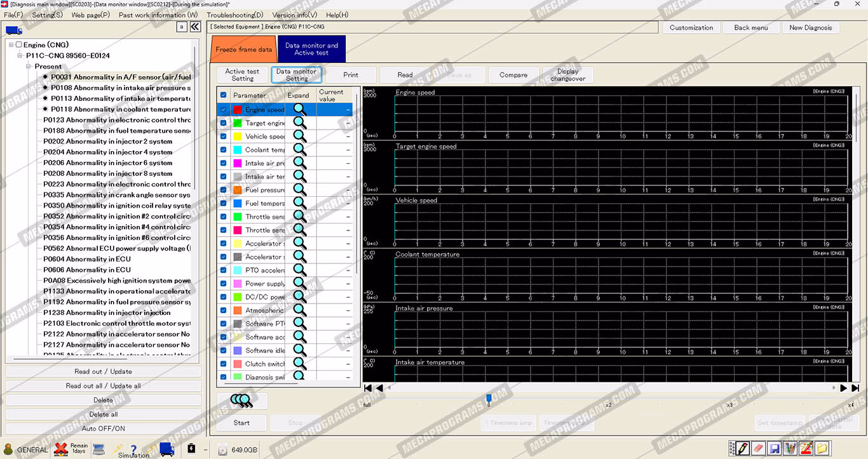
Task: Collapse the Present tree node
Action: (29, 66)
